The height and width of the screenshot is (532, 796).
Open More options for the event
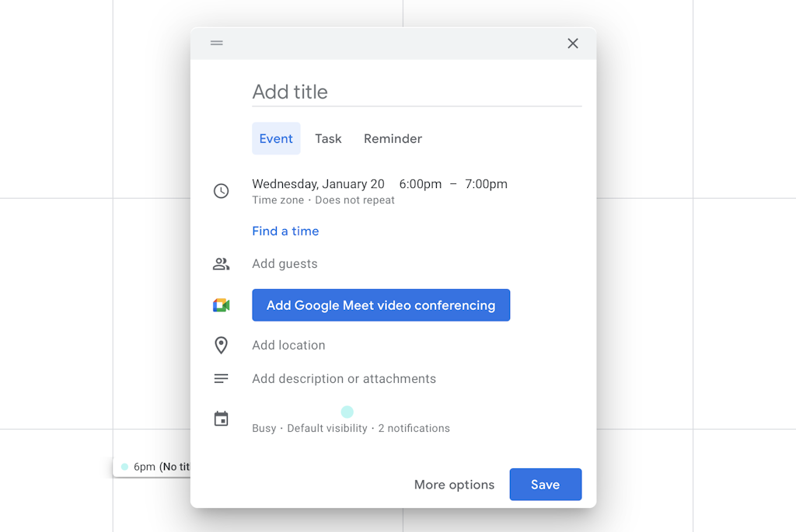(454, 484)
